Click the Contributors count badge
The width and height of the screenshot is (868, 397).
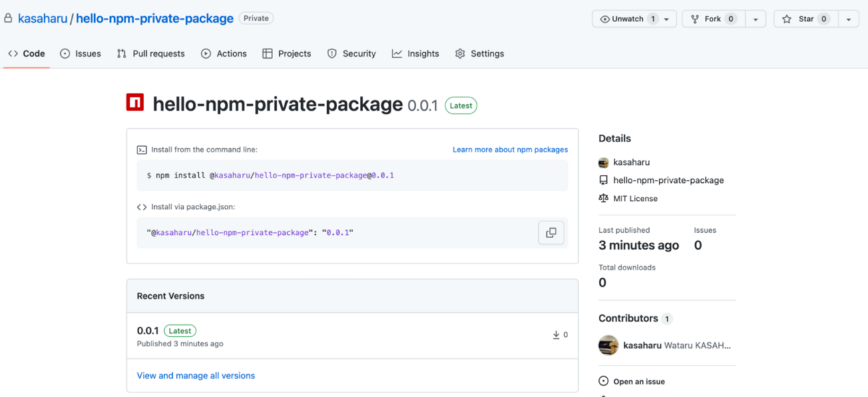(x=667, y=319)
